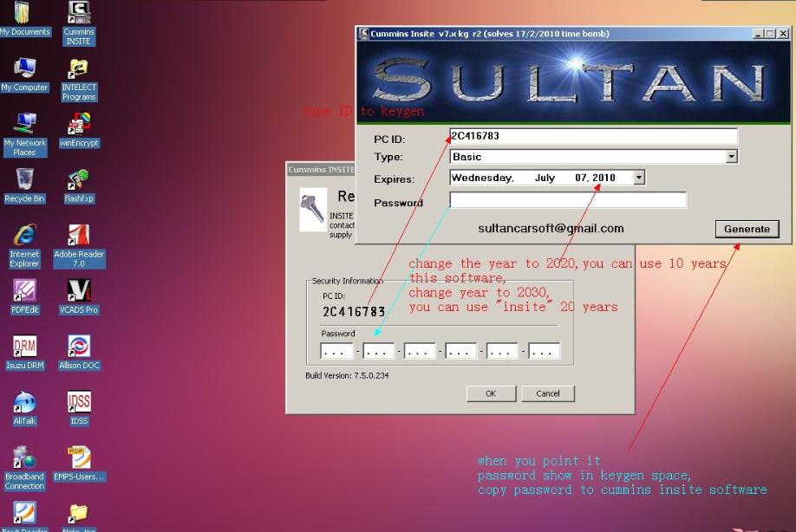Open the AliTalk application

(x=23, y=401)
